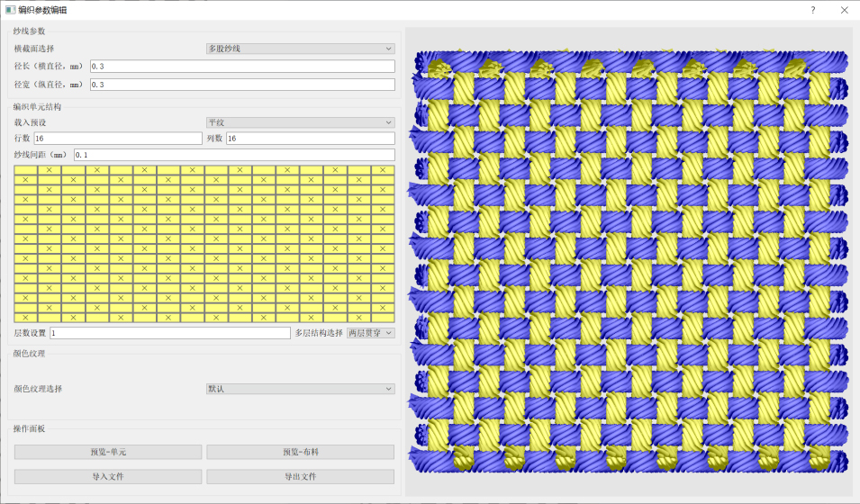Click the help question mark in title bar

click(812, 10)
